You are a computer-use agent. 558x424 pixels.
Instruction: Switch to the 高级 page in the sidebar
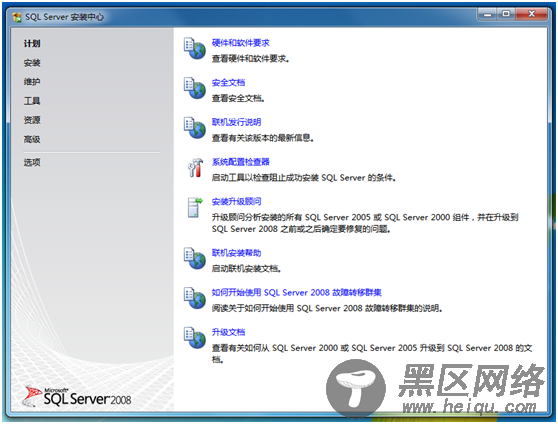tap(32, 139)
